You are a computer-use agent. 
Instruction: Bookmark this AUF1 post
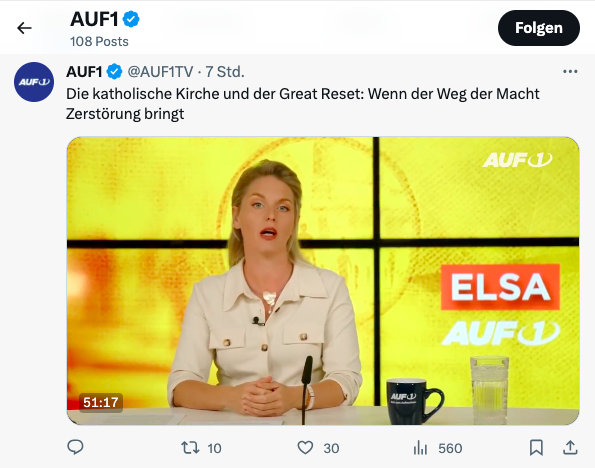click(536, 448)
